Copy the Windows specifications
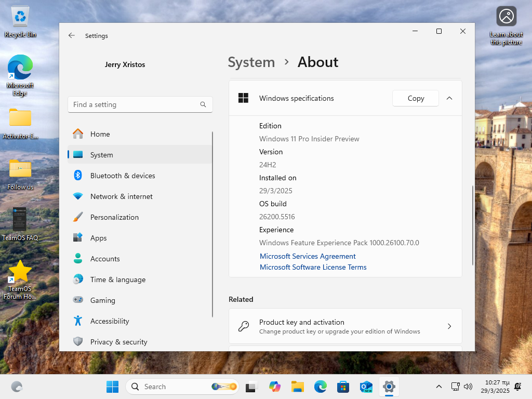Screen dimensions: 532x399 click(x=416, y=98)
